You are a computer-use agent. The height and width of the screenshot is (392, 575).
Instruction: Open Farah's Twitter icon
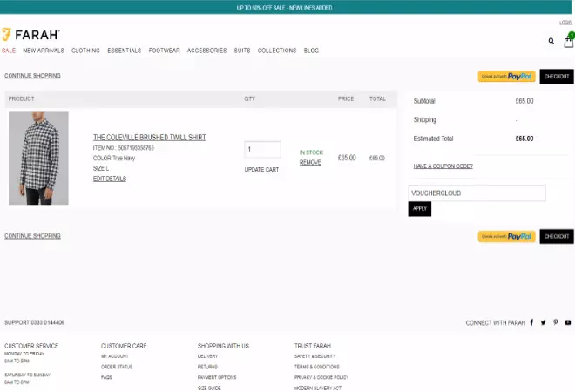click(544, 322)
